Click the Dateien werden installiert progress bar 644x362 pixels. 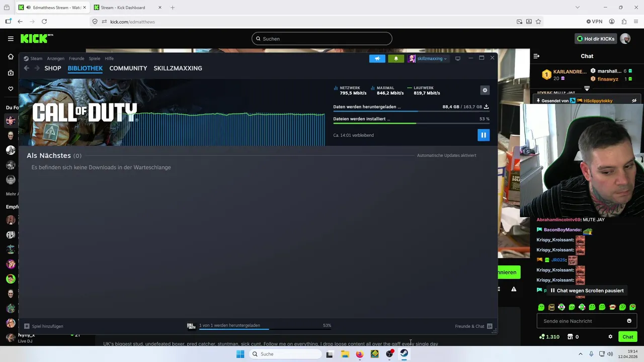point(411,123)
